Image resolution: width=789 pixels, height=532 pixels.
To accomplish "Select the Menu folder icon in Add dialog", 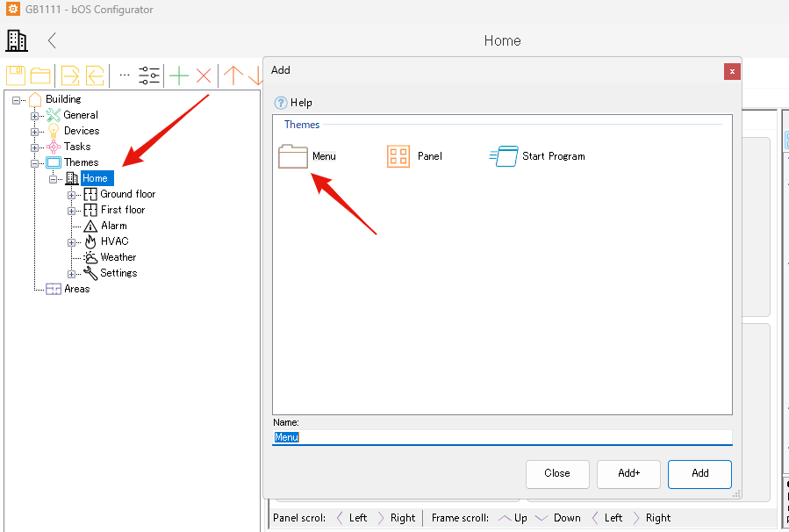I will (293, 156).
